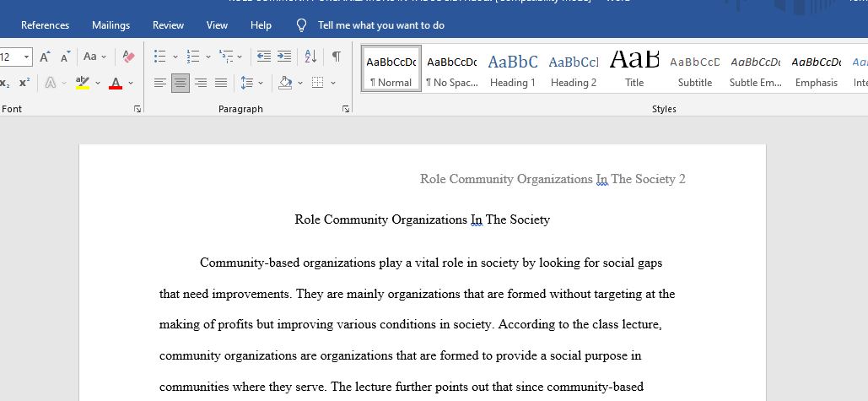Open the Help tab
Image resolution: width=868 pixels, height=401 pixels.
pyautogui.click(x=261, y=25)
